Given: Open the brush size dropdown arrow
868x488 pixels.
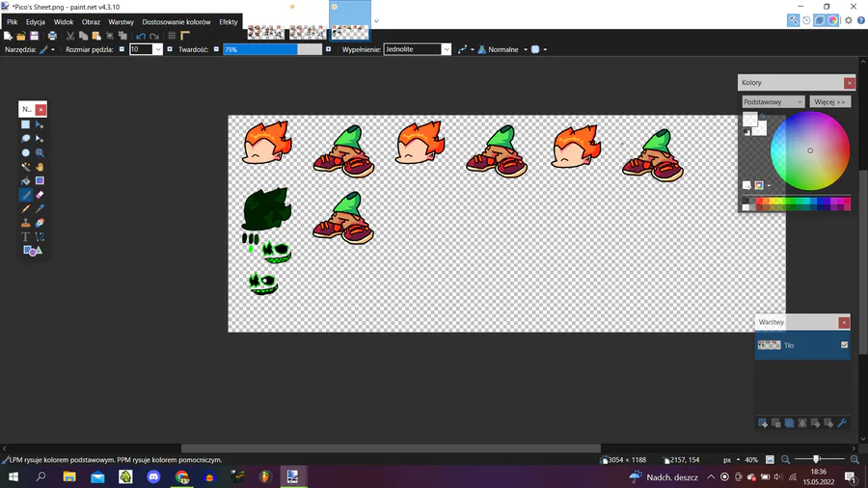Looking at the screenshot, I should coord(158,49).
